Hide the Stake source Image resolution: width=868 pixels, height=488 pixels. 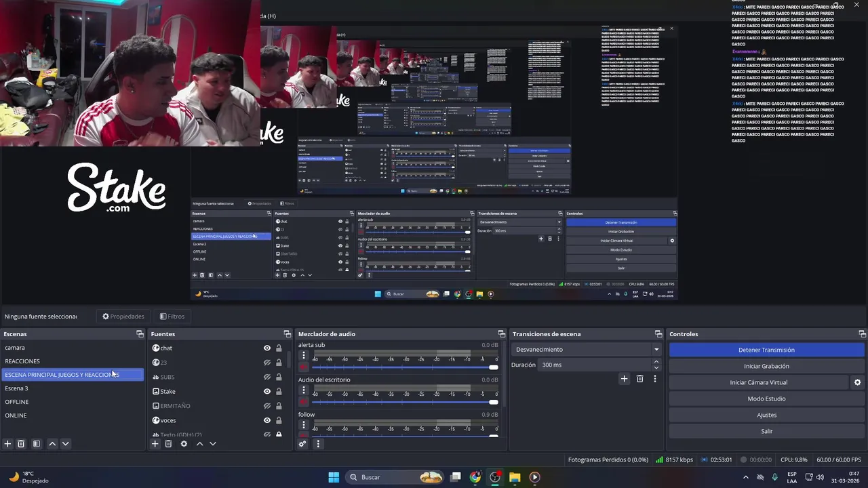(267, 391)
